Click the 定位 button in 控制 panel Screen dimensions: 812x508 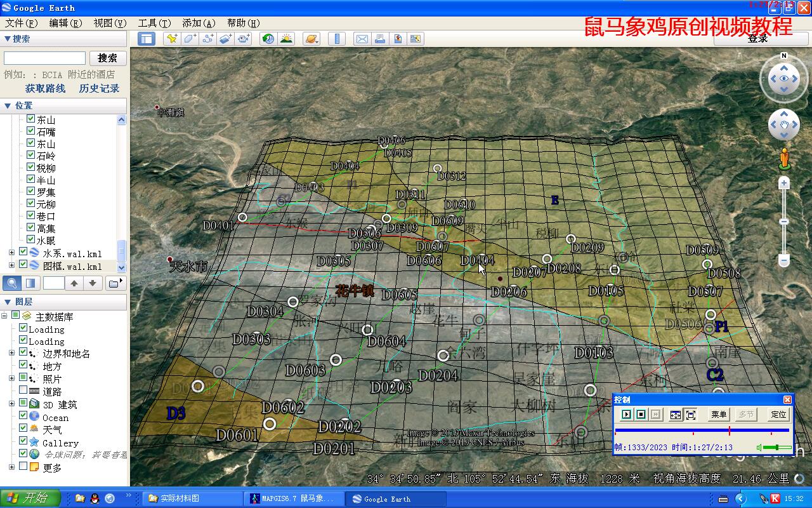pyautogui.click(x=778, y=415)
